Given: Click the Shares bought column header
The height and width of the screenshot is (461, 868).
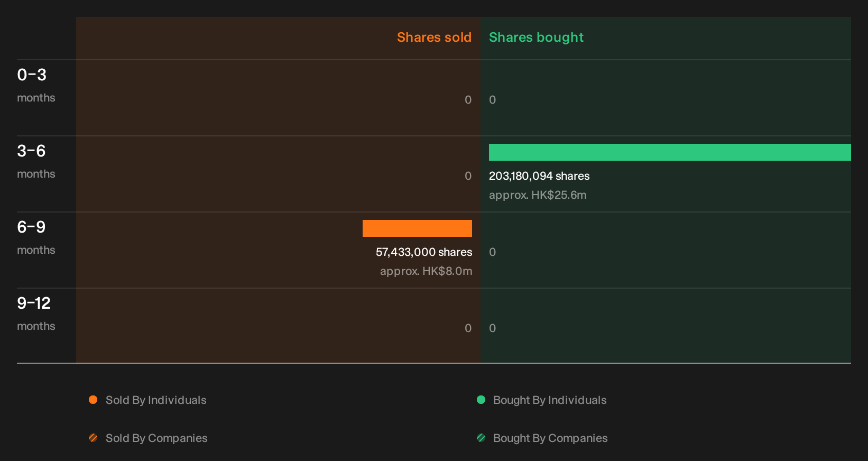Looking at the screenshot, I should click(x=536, y=38).
